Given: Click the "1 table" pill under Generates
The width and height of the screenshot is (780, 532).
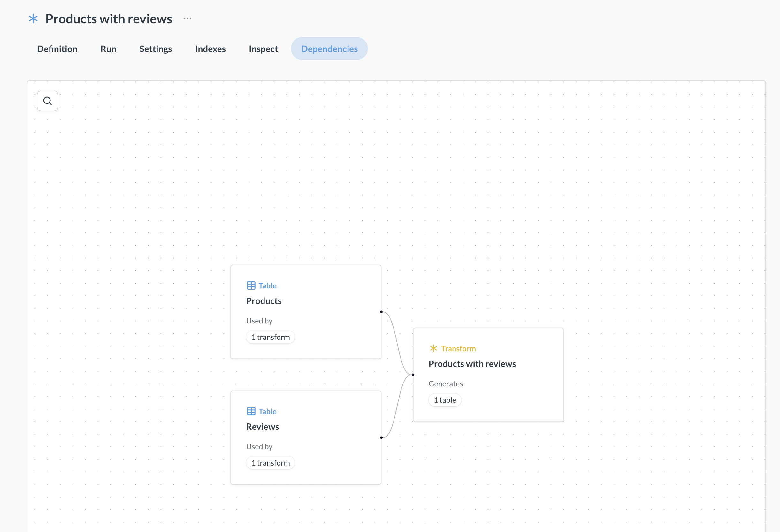Looking at the screenshot, I should 445,400.
